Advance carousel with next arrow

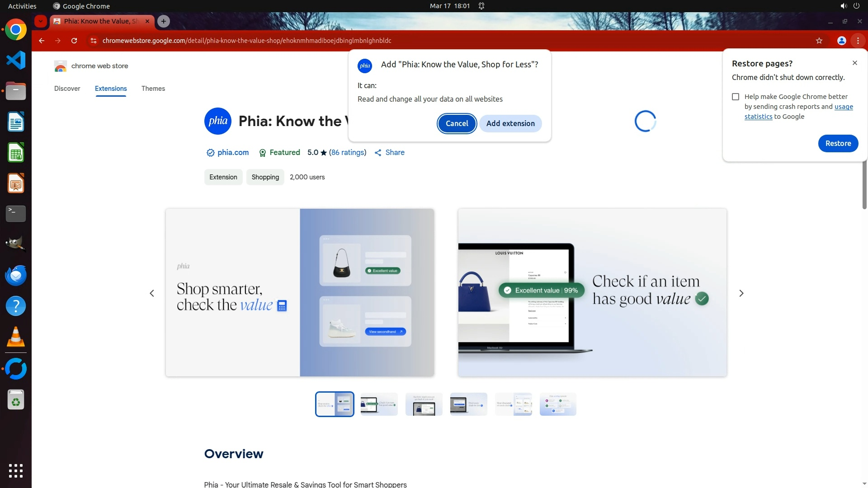[x=741, y=293]
